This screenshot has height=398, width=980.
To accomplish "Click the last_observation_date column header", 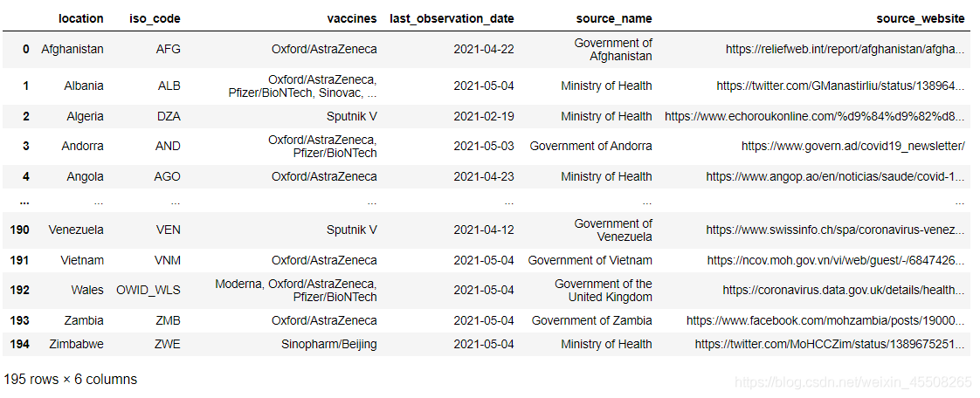I will (x=452, y=18).
